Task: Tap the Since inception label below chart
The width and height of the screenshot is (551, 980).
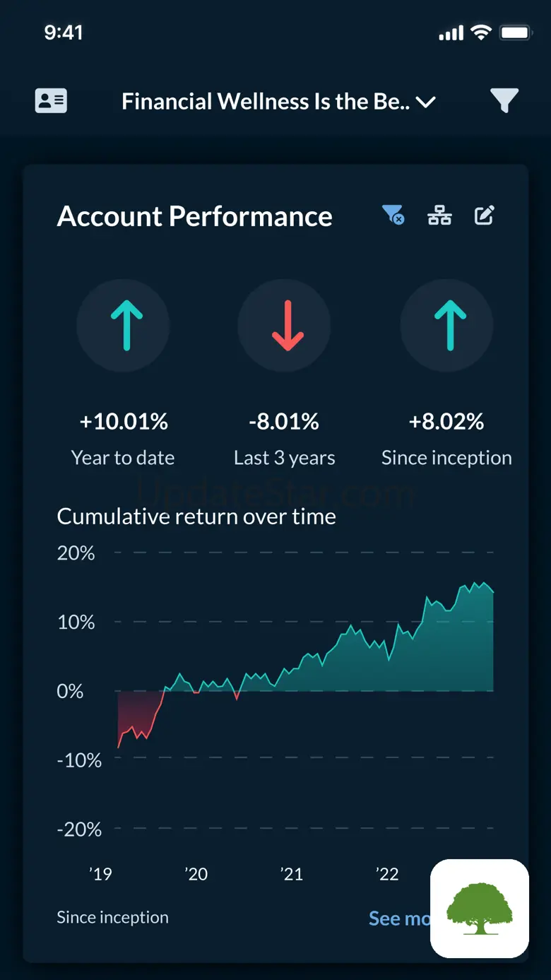Action: 112,917
